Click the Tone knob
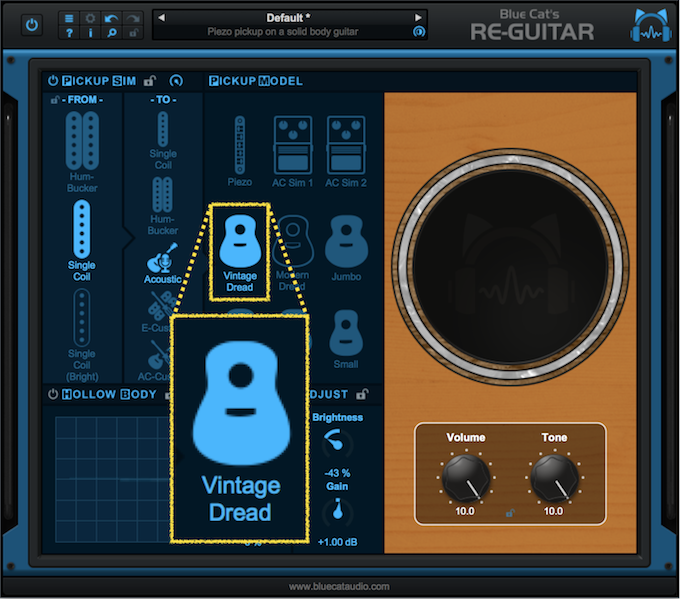The width and height of the screenshot is (680, 599). point(555,477)
